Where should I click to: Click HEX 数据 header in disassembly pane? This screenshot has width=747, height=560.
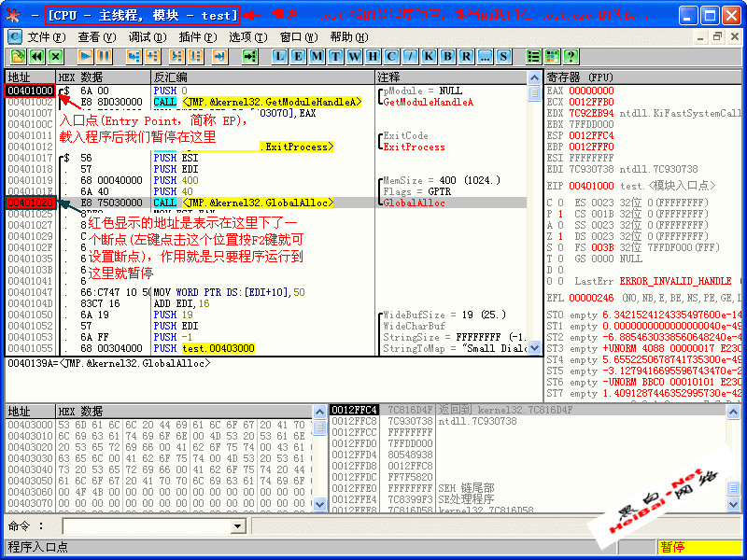[x=104, y=77]
